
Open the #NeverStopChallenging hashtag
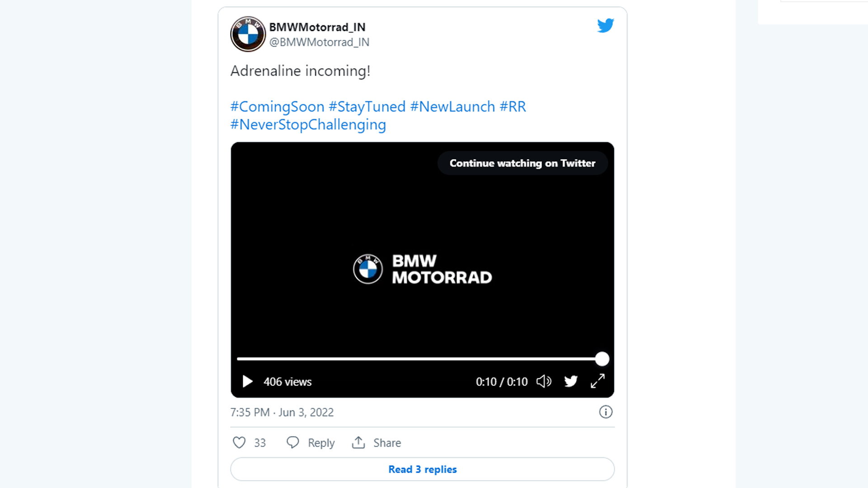click(x=308, y=125)
